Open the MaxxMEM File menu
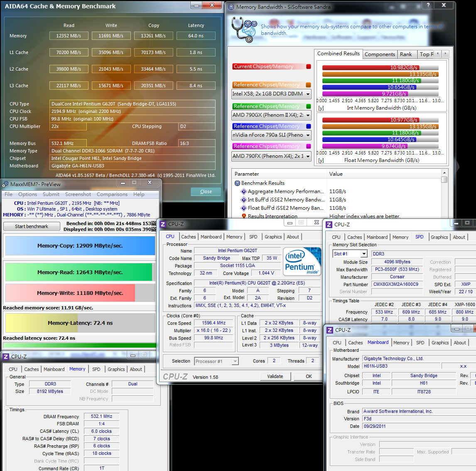This screenshot has width=476, height=471. (x=8, y=194)
